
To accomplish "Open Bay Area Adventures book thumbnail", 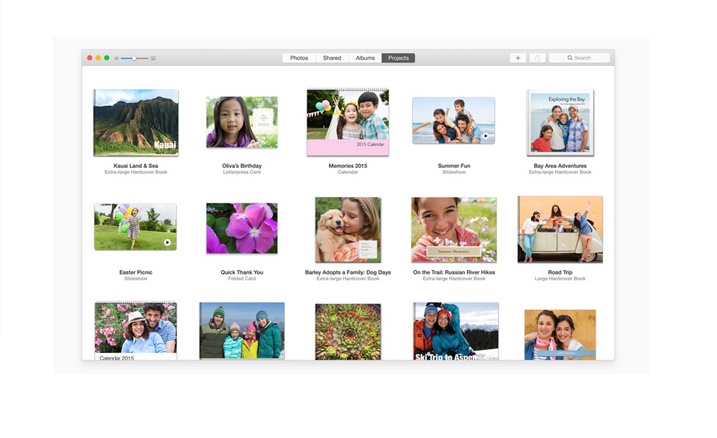I will point(560,122).
